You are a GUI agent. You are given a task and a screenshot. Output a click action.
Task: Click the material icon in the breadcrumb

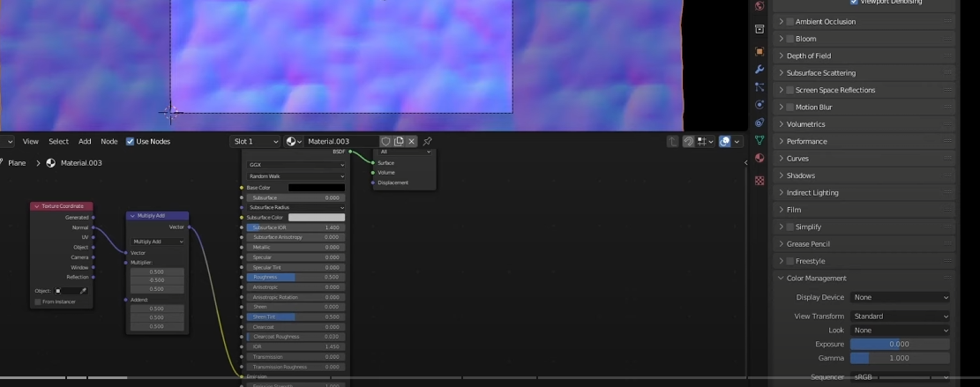click(x=51, y=163)
